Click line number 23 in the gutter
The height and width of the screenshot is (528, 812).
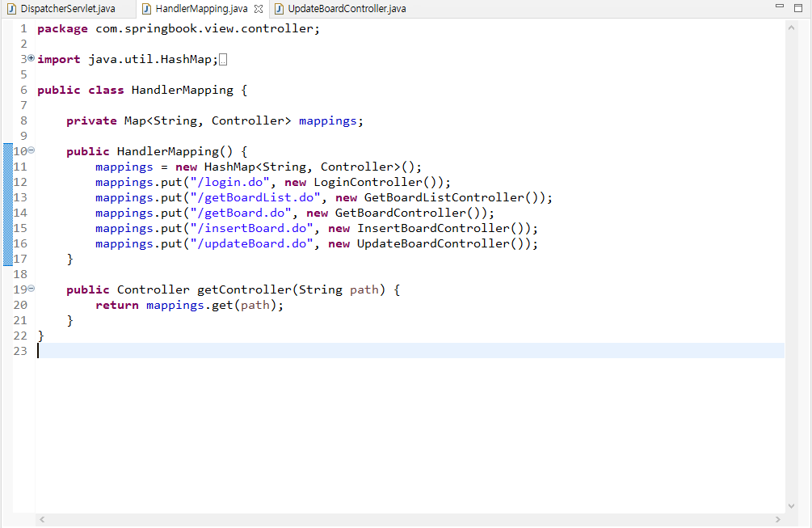[x=20, y=351]
